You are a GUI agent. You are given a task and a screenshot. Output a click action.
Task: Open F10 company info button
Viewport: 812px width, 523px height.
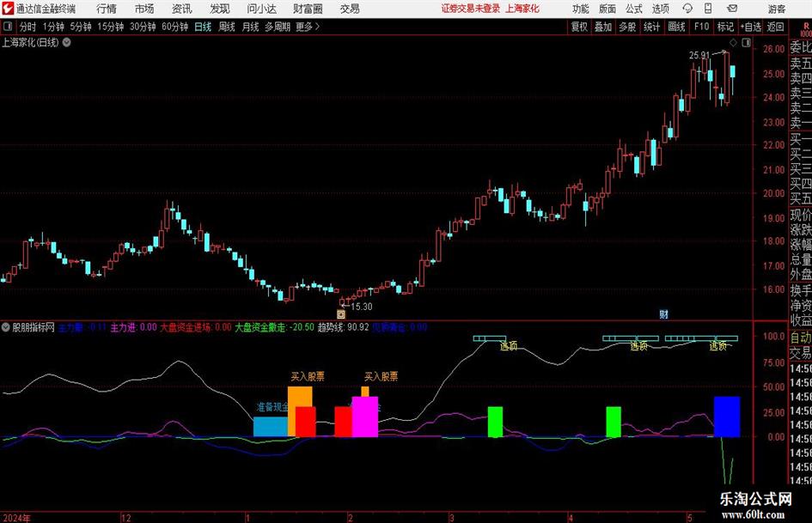[702, 27]
